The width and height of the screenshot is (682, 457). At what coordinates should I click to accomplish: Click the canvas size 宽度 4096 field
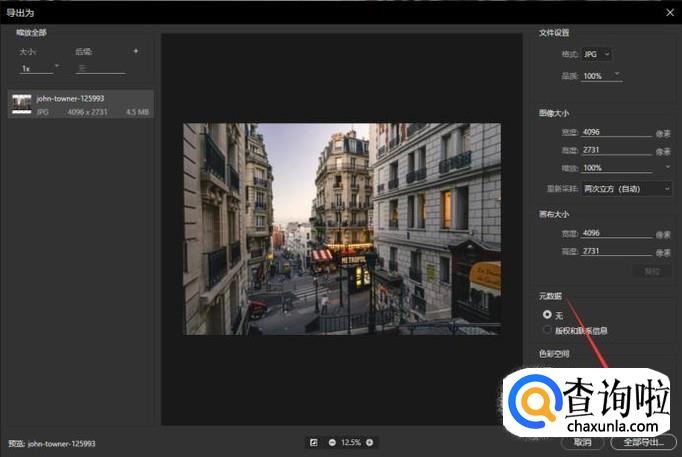(x=615, y=234)
